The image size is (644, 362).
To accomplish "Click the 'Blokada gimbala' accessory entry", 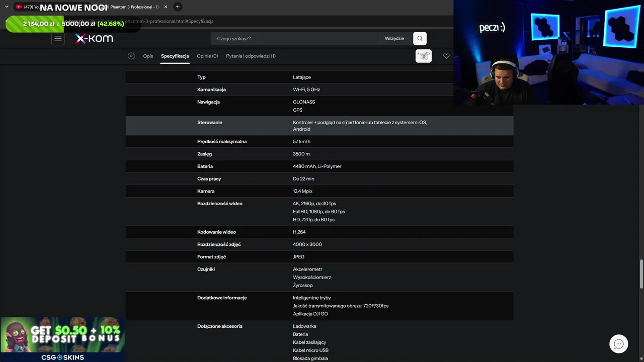I will click(310, 358).
